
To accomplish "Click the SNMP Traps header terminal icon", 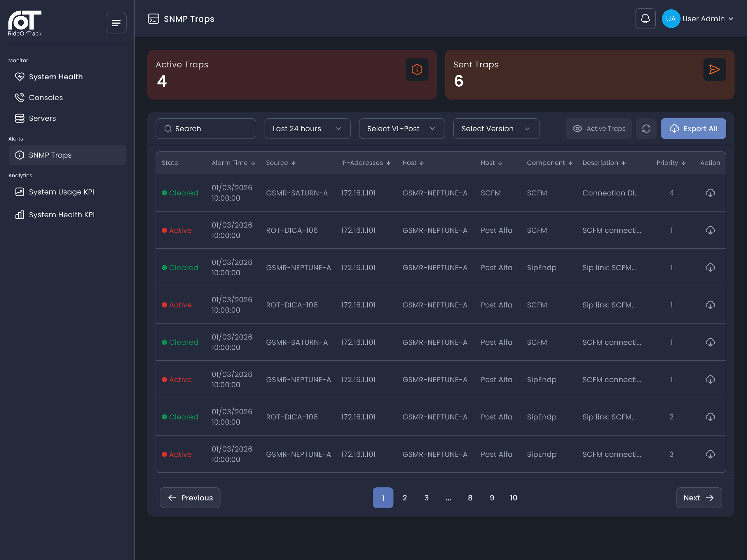I will [153, 19].
